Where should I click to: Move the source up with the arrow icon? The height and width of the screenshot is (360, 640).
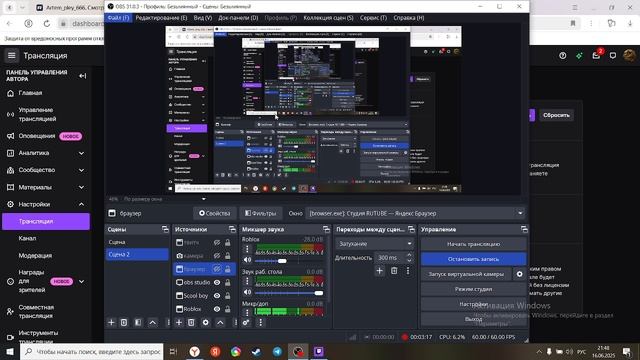(x=220, y=322)
